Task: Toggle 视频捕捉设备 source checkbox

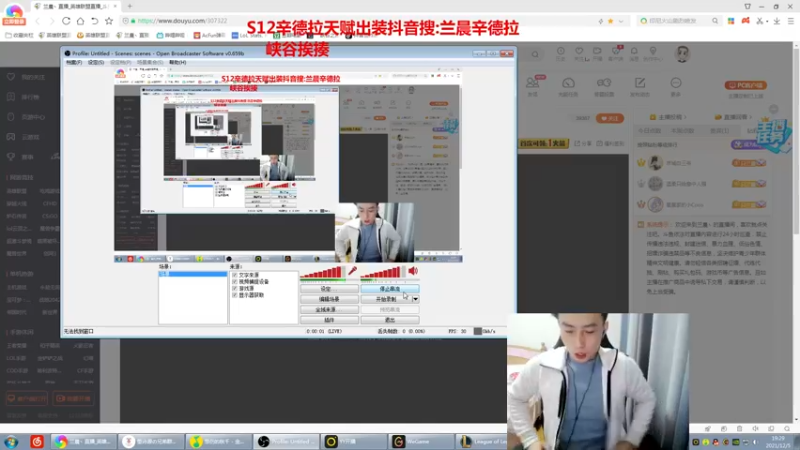Action: point(235,282)
